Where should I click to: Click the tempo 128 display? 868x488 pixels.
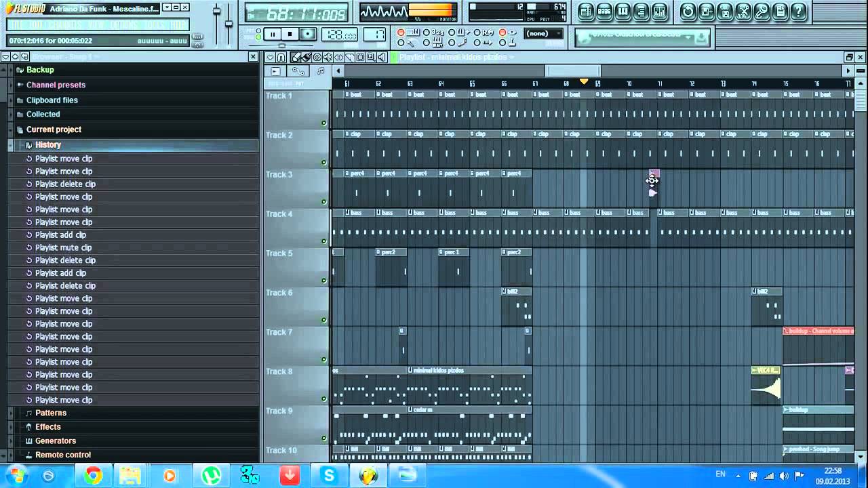(x=339, y=35)
